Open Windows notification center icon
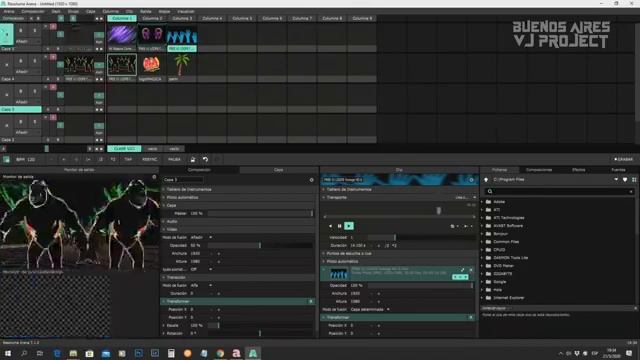 click(629, 353)
